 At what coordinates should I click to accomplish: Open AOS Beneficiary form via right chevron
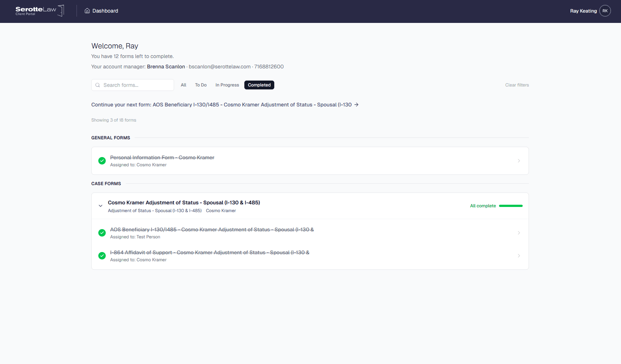pos(519,233)
